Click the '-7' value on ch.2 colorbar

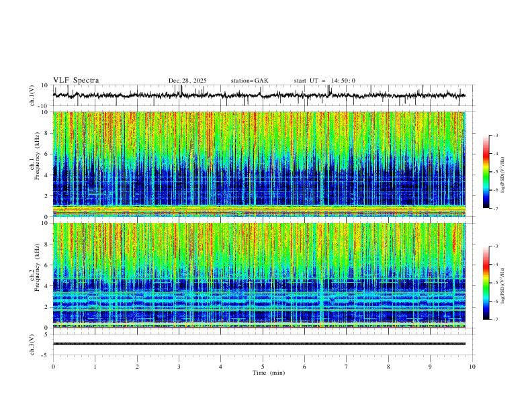pyautogui.click(x=496, y=320)
